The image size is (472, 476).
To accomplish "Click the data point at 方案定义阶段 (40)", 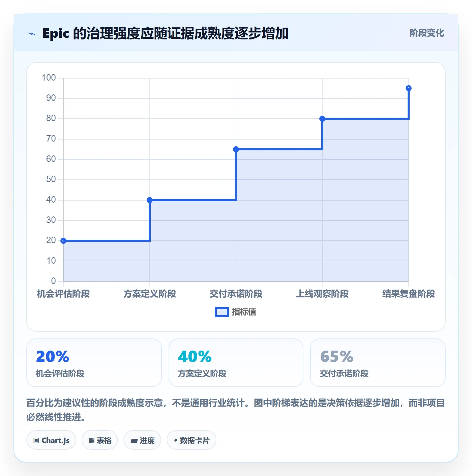I will pyautogui.click(x=150, y=200).
